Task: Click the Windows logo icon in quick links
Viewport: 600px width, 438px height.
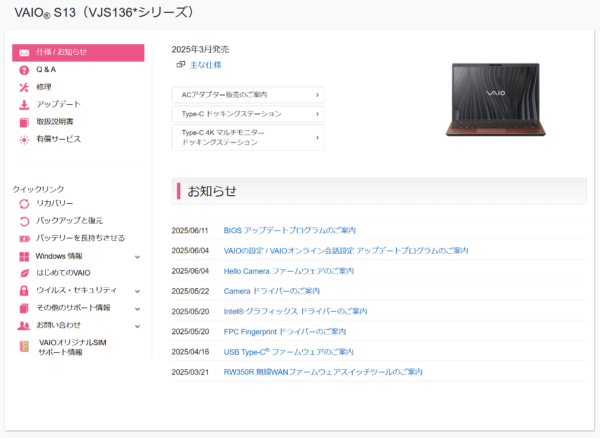Action: pyautogui.click(x=24, y=256)
